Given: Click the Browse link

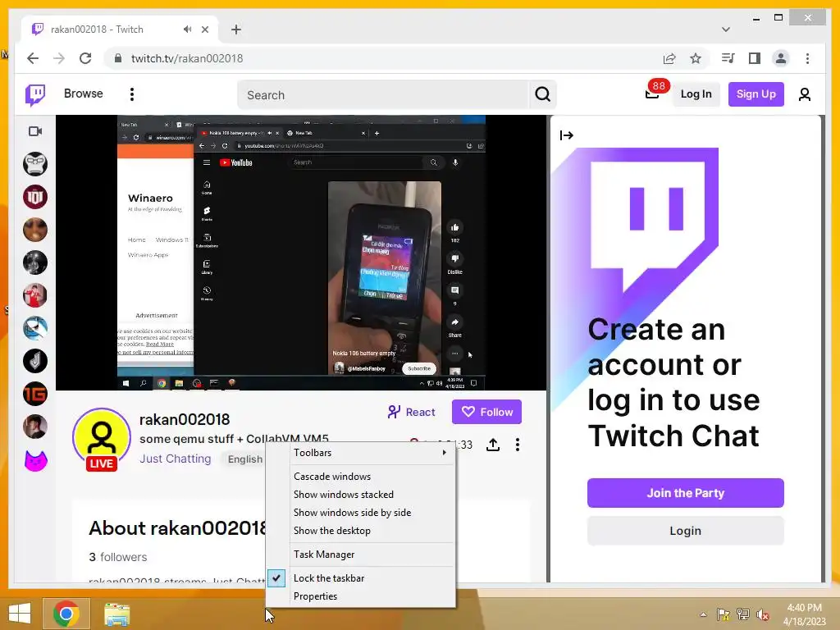Looking at the screenshot, I should tap(83, 94).
